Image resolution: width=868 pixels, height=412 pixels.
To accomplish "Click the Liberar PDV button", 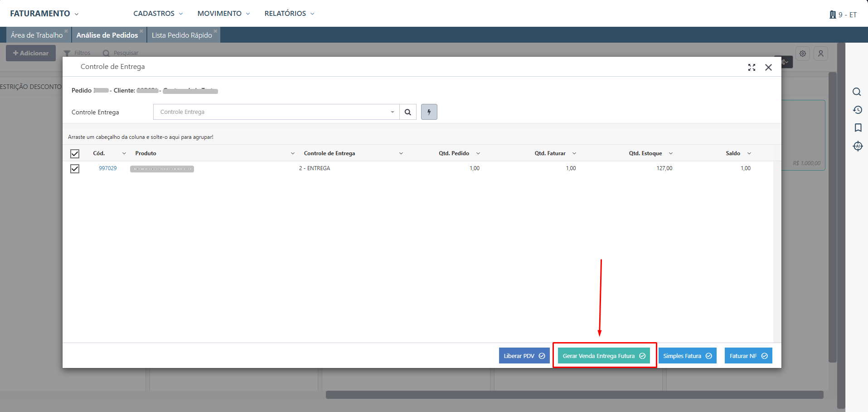I will (524, 356).
